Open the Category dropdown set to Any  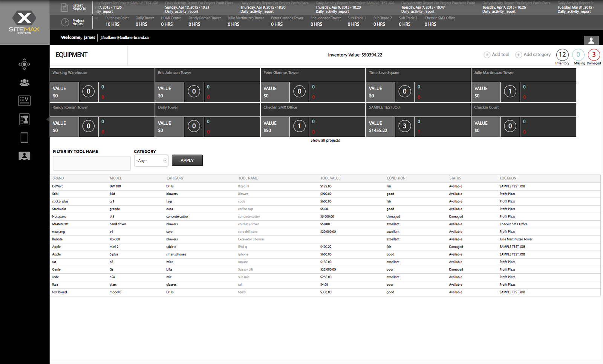click(151, 161)
